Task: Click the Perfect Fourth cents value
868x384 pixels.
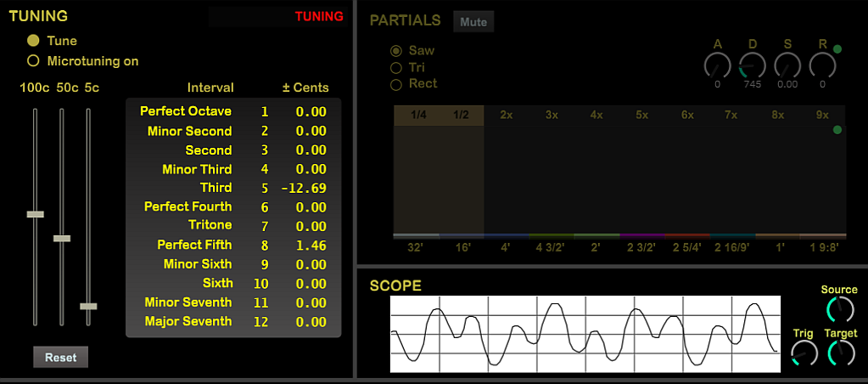Action: pos(311,207)
